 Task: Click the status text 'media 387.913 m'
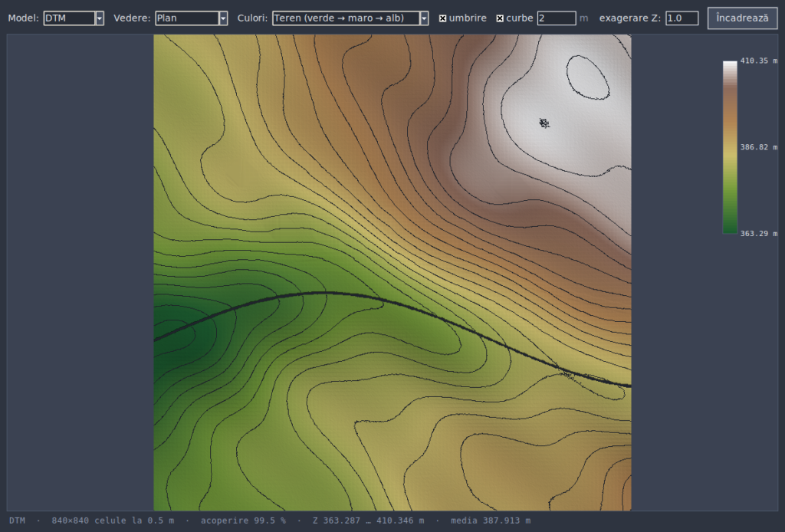pyautogui.click(x=491, y=521)
